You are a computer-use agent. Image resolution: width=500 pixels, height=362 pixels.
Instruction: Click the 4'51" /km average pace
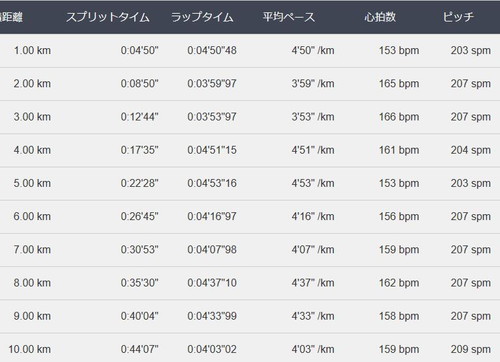313,150
